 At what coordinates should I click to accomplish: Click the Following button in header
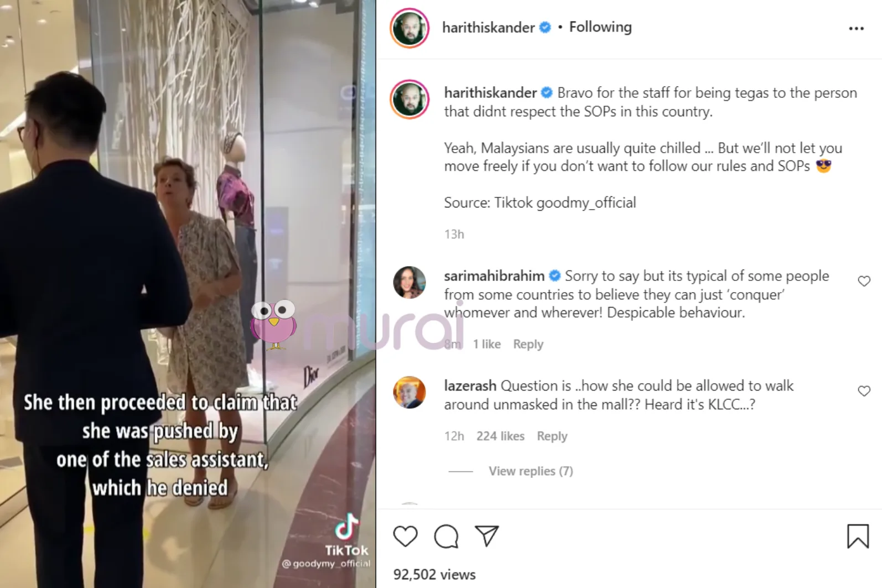600,27
